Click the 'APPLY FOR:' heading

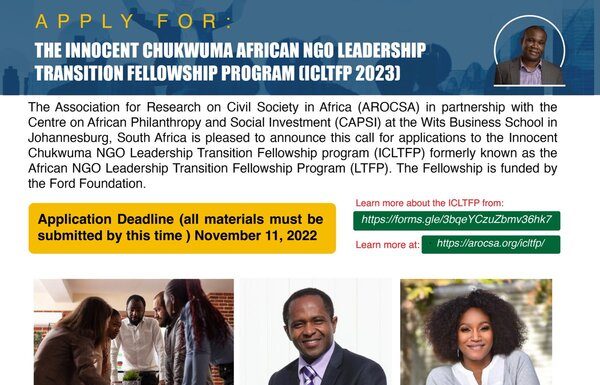(134, 21)
